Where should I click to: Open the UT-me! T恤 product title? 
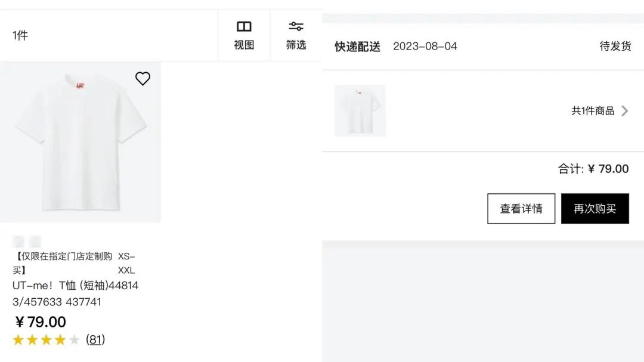tap(76, 293)
